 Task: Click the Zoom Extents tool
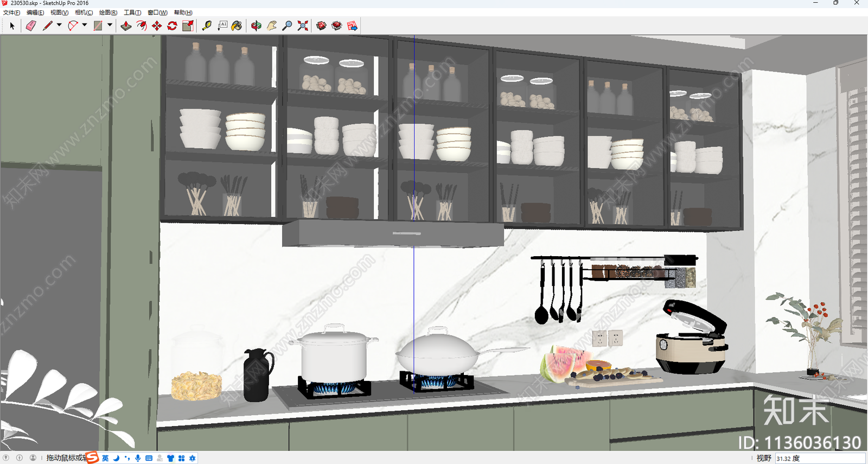303,26
